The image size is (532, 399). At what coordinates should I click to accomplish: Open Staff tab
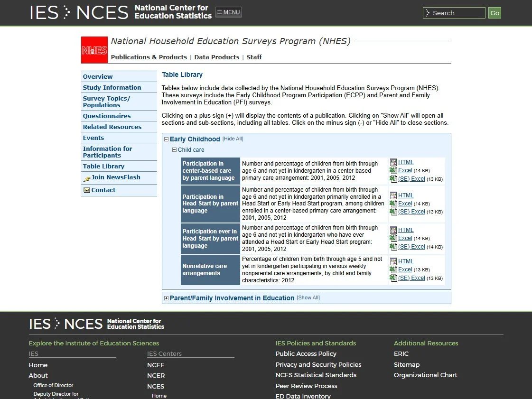click(x=254, y=57)
